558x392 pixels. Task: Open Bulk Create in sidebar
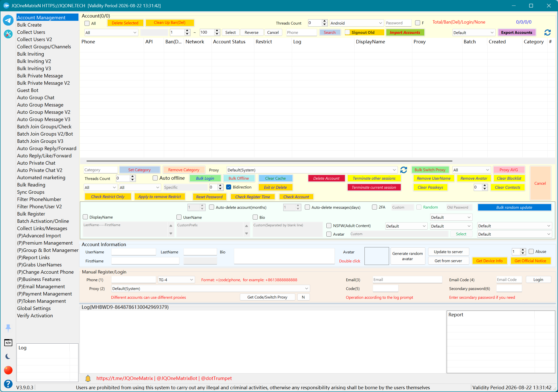pyautogui.click(x=29, y=25)
